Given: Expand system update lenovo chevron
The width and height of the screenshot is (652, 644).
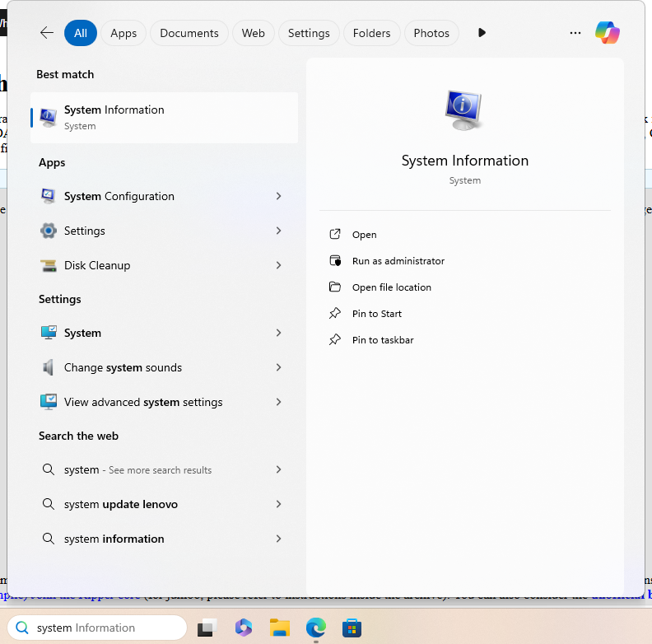Looking at the screenshot, I should coord(278,504).
